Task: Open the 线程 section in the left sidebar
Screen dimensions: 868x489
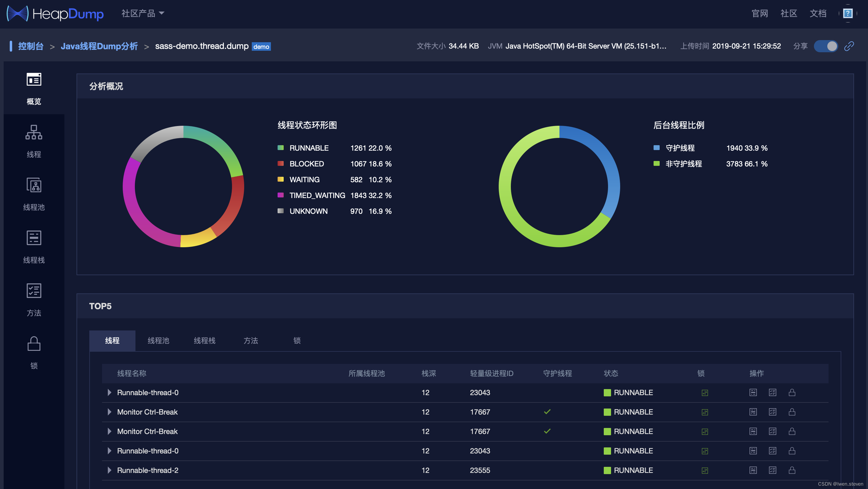Action: (x=34, y=141)
